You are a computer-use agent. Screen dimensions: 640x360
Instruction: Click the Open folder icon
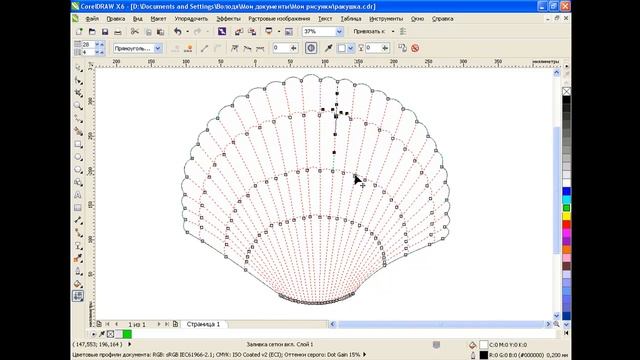(92, 31)
